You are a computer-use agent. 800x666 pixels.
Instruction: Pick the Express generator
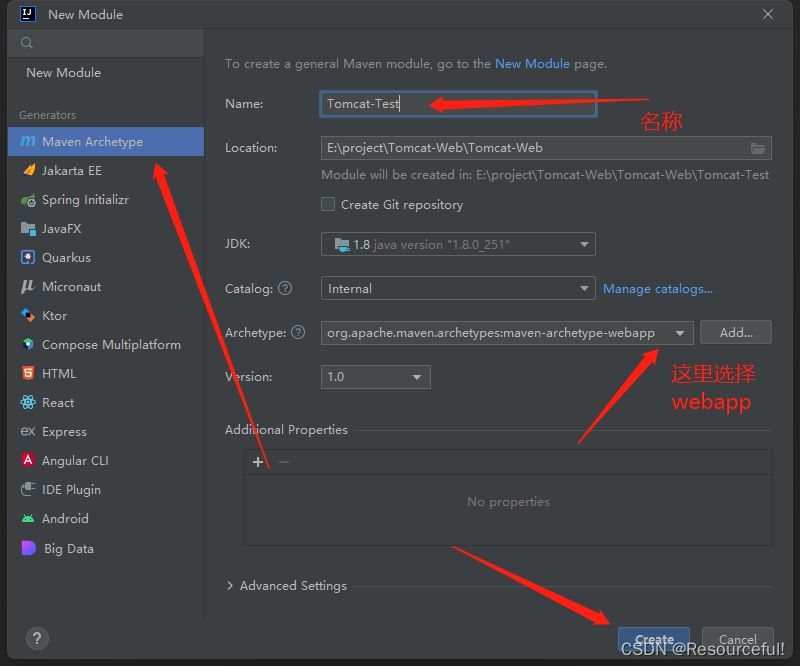pos(106,432)
